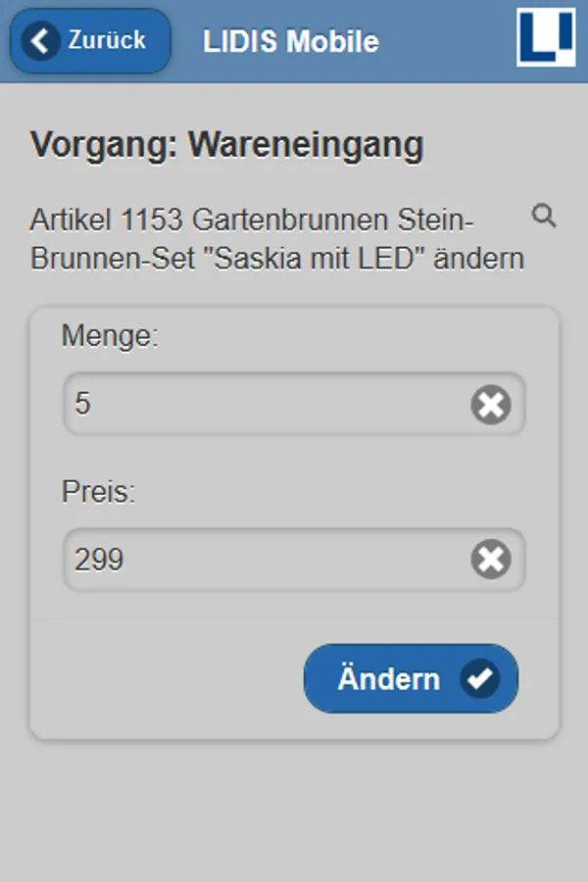Click the LIDIS Mobile header title
The width and height of the screenshot is (588, 882).
point(291,42)
